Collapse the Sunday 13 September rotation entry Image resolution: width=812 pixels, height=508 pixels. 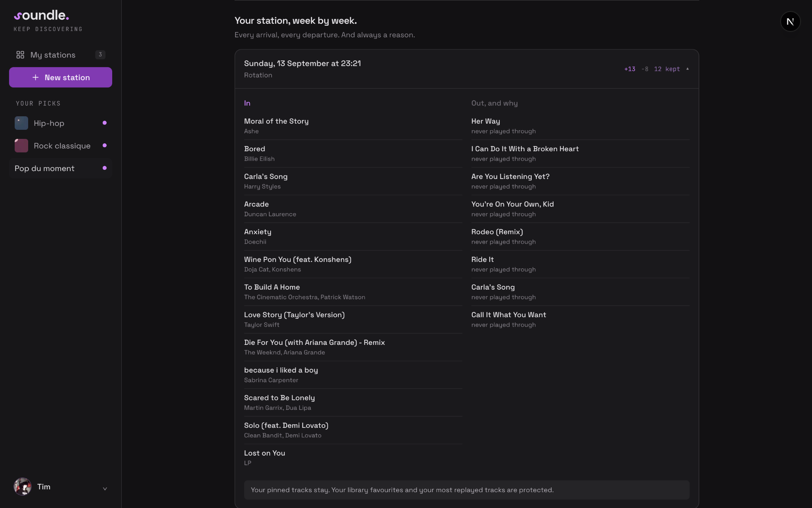point(688,69)
